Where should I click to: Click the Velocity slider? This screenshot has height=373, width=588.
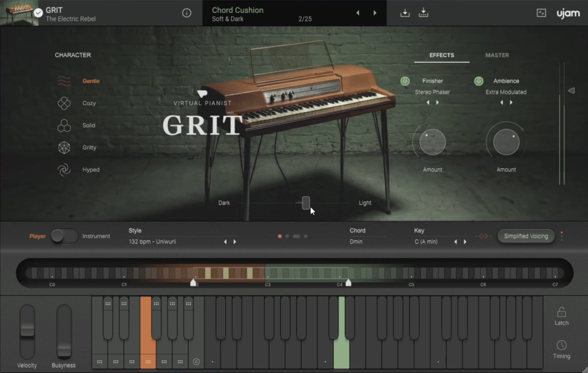tap(27, 332)
